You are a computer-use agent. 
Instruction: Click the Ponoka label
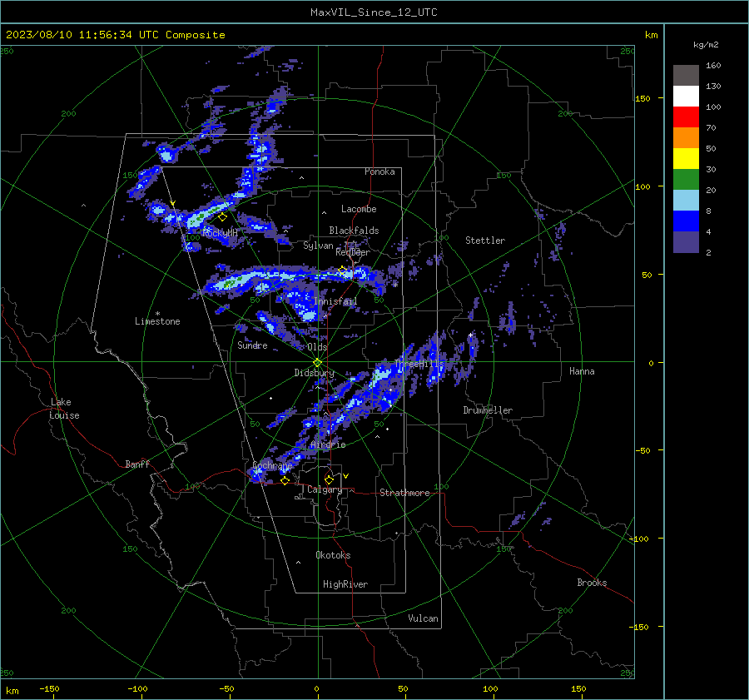(x=379, y=171)
